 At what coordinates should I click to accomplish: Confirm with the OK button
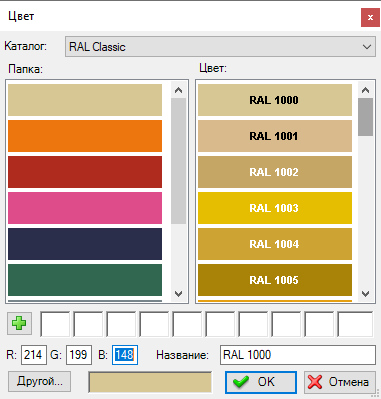click(261, 382)
